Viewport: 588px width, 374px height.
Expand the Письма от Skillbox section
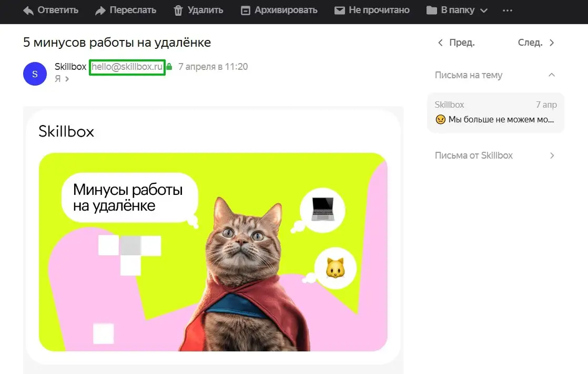(552, 155)
